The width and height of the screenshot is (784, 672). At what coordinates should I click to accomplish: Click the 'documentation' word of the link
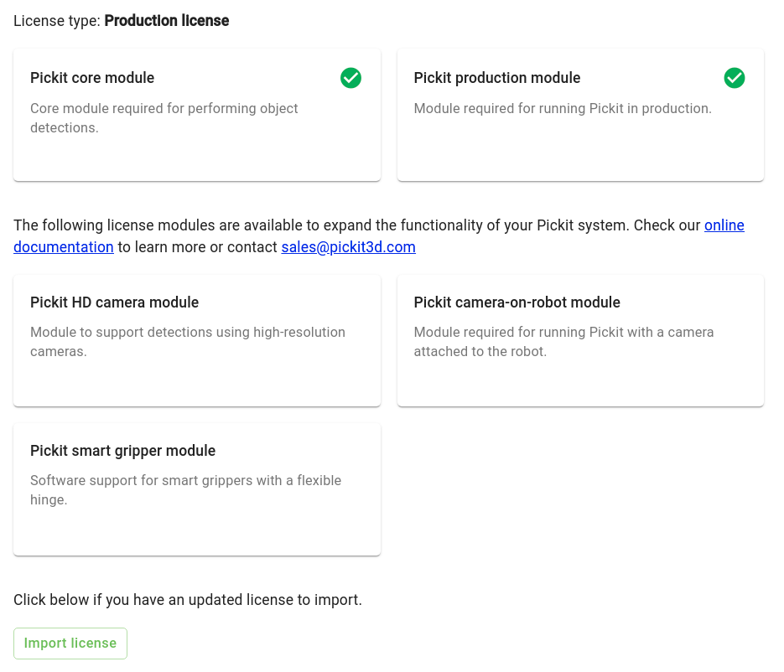click(x=64, y=247)
